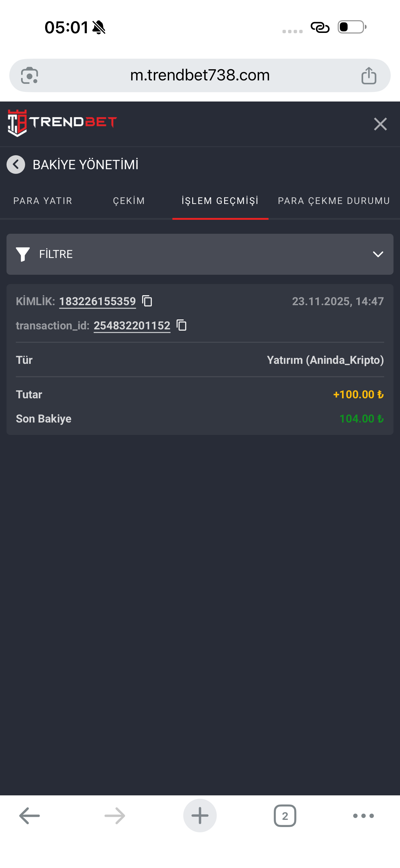Select the İŞLEM GEÇMİŞİ tab
Screen dimensions: 400x868
pos(220,201)
